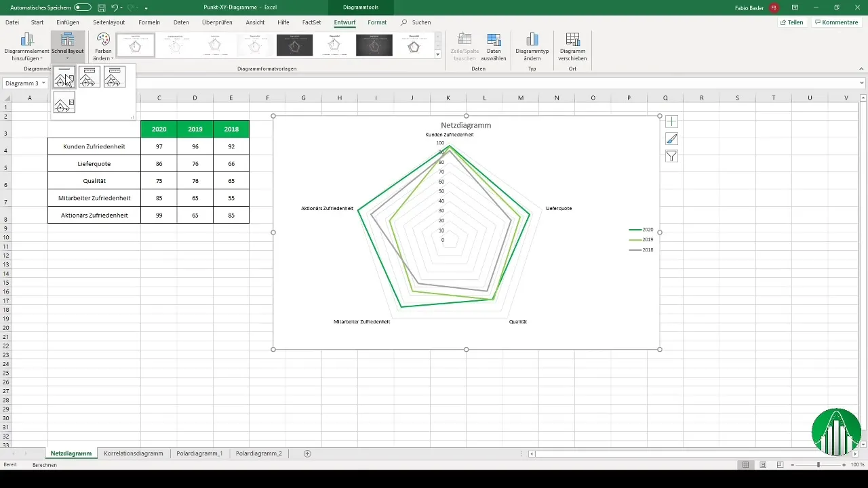Switch to the Format tab
The image size is (868, 488).
click(x=377, y=22)
